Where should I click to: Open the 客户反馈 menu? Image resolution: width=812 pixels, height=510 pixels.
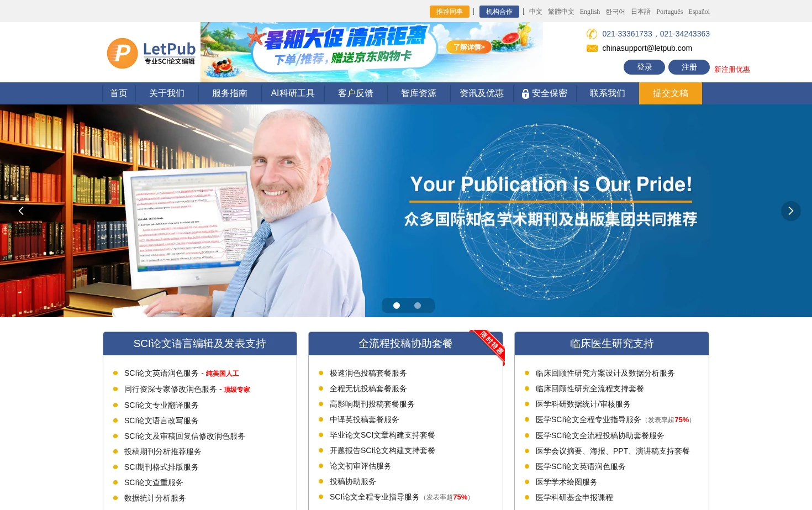356,93
